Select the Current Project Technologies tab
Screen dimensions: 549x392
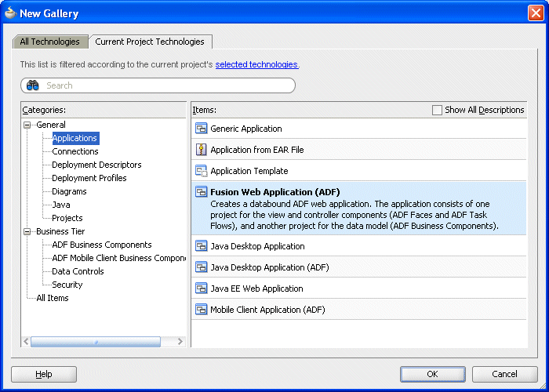coord(150,42)
